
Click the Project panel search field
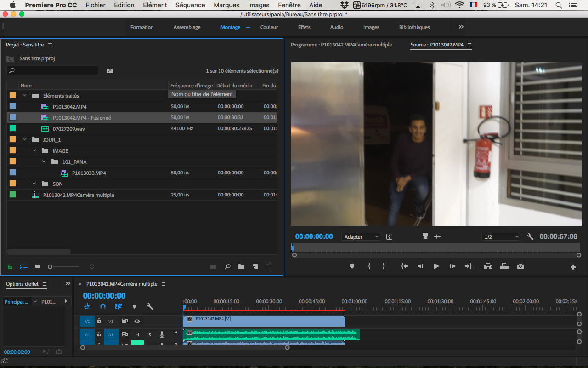pos(52,70)
